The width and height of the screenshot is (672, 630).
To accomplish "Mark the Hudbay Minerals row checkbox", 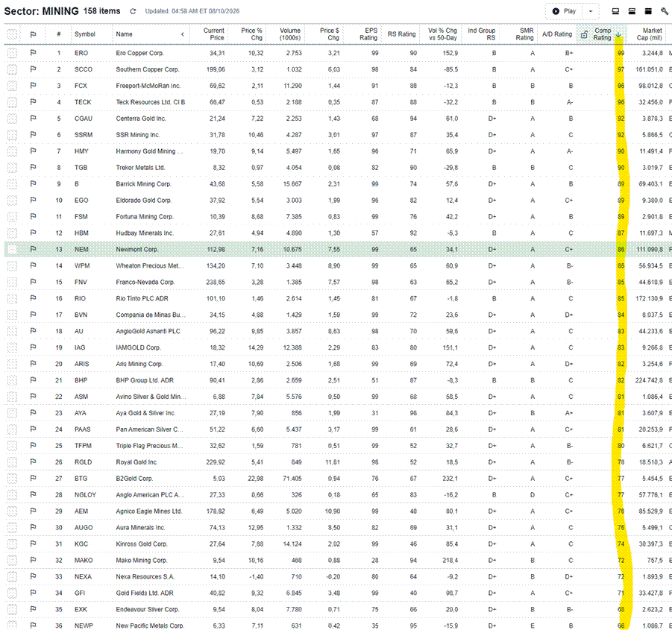I will coord(13,233).
